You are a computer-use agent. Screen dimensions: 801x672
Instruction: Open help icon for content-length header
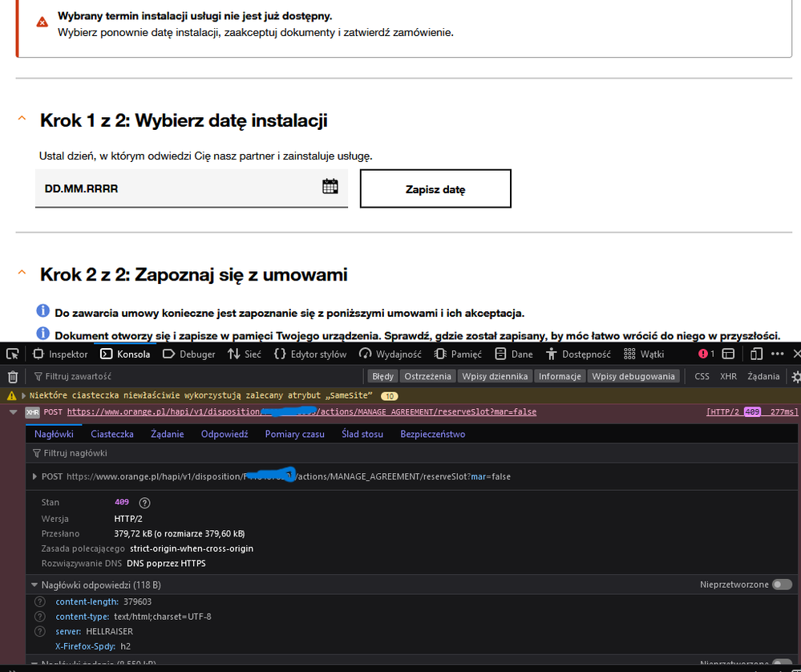(x=39, y=601)
